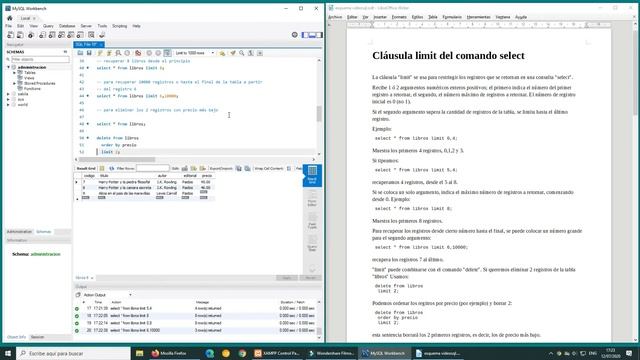
Task: Open the Scripting menu
Action: tap(120, 26)
